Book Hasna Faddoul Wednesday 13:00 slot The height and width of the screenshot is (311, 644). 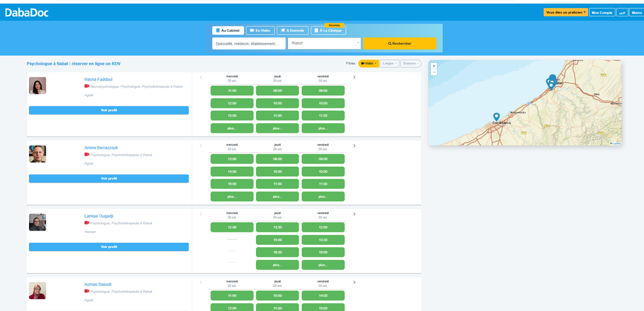232,116
